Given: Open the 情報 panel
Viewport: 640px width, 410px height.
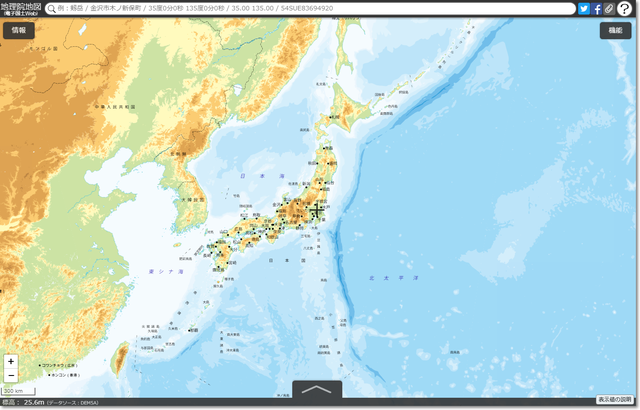Looking at the screenshot, I should point(19,30).
